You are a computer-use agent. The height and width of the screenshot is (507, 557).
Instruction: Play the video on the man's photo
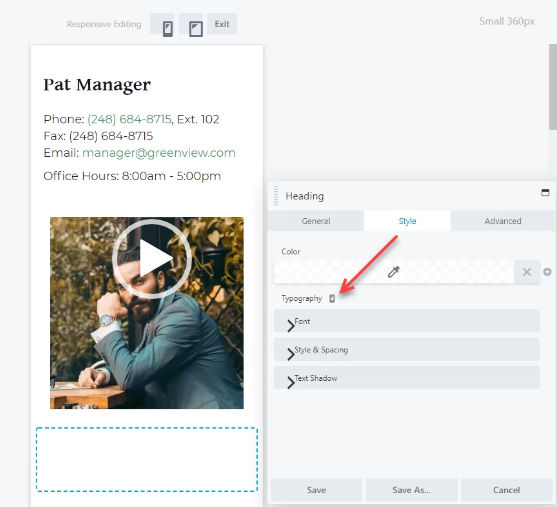click(152, 259)
